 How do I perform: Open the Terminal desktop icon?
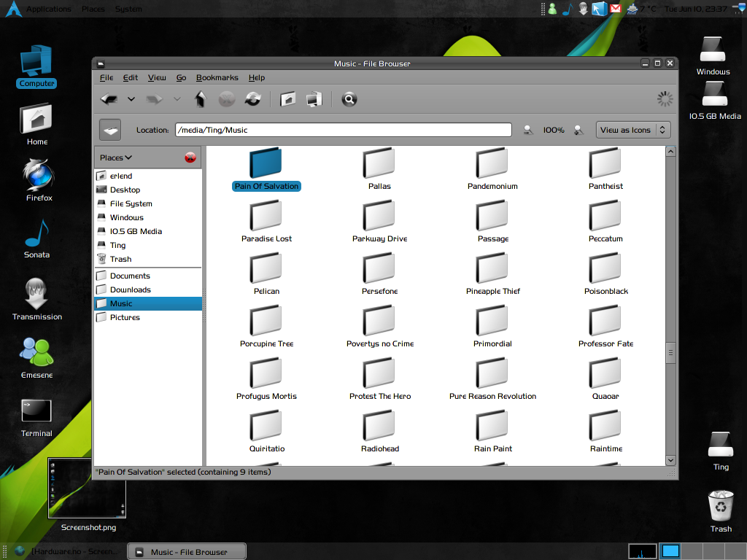coord(36,418)
